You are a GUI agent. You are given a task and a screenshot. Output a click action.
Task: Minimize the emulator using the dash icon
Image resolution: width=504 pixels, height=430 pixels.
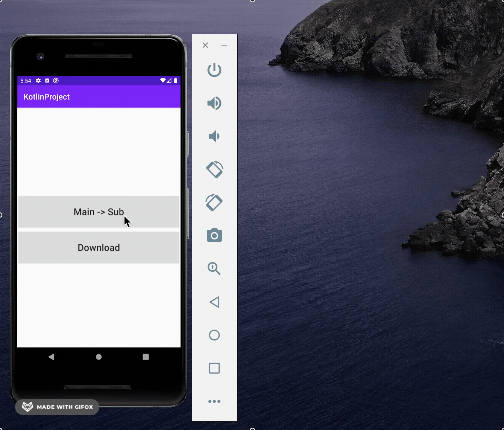coord(224,45)
